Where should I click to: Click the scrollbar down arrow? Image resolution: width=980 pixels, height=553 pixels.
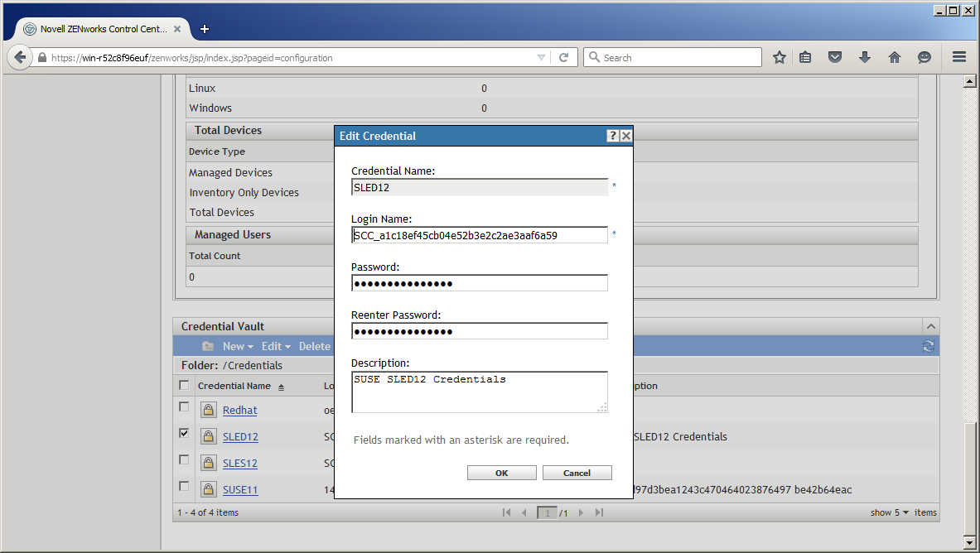pos(969,542)
